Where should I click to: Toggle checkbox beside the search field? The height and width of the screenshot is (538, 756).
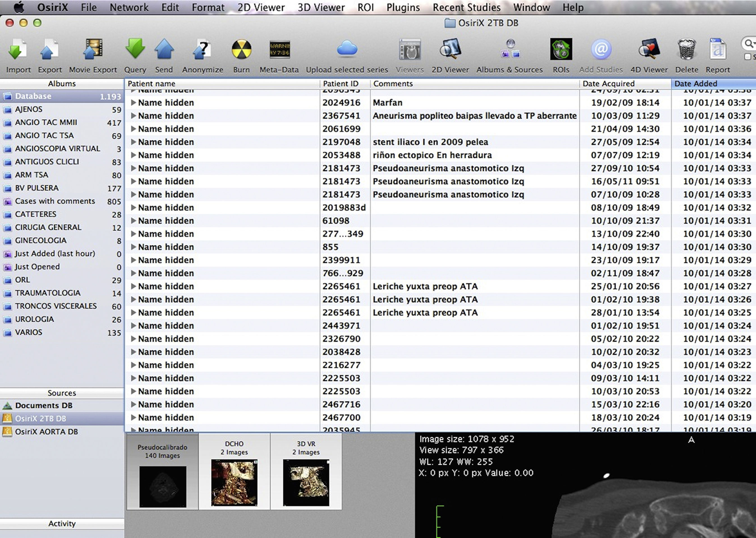747,57
